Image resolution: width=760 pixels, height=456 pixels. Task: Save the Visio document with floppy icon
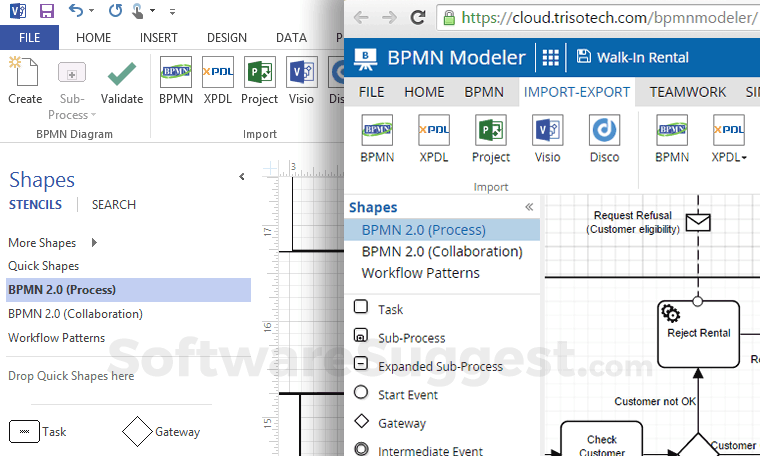[47, 10]
